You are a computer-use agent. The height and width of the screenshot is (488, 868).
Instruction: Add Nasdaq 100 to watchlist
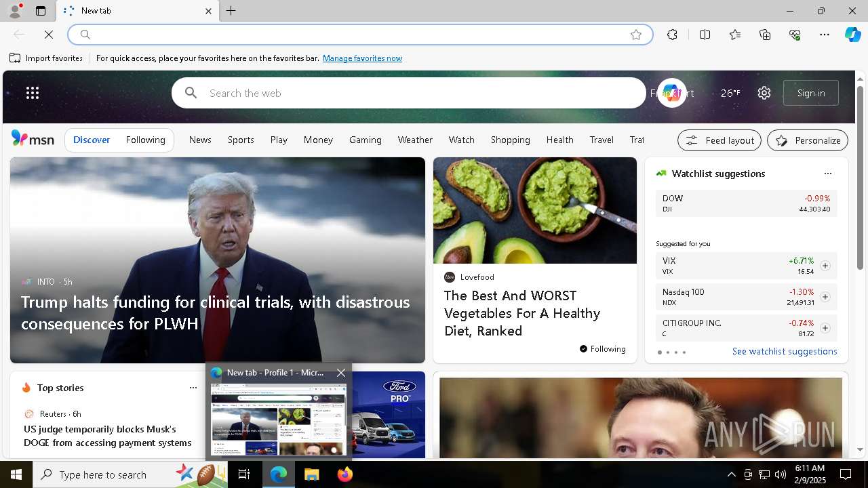pos(825,297)
